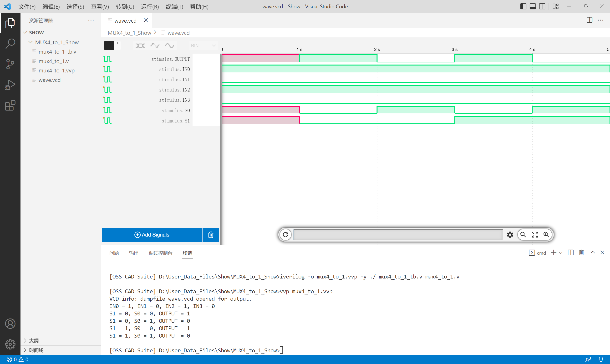Click waveform icon for stimulus.IN0
This screenshot has height=364, width=610.
107,69
